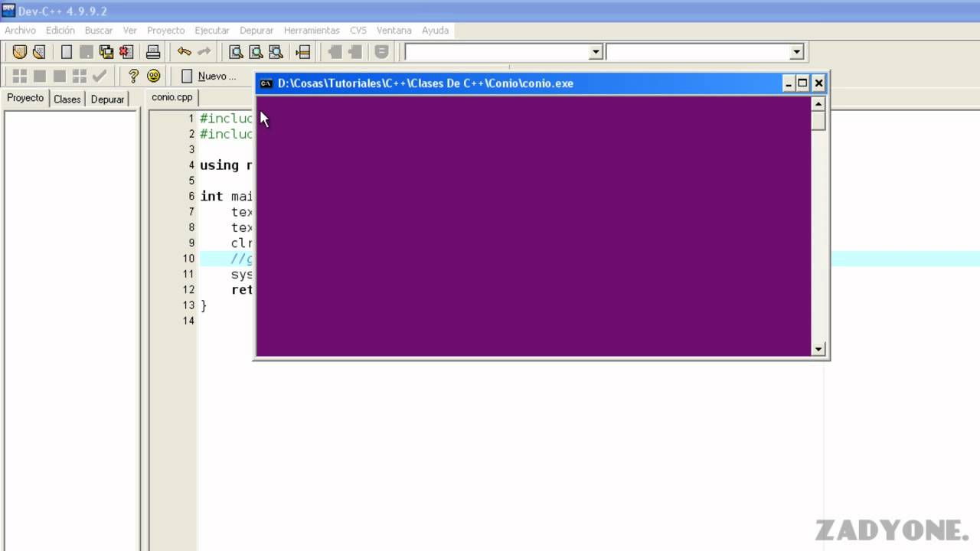Screen dimensions: 980x551
Task: Switch to the Proyecto side panel tab
Action: (x=25, y=98)
